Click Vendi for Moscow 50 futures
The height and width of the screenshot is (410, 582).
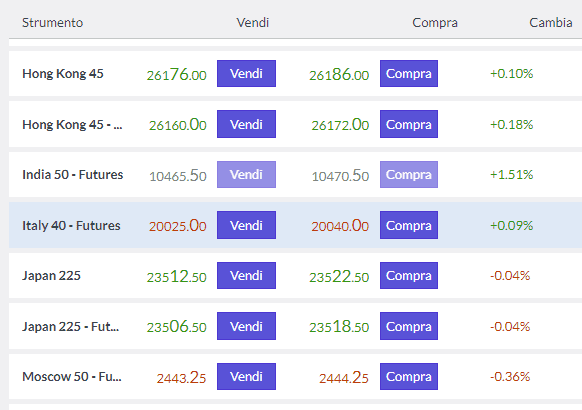point(246,377)
